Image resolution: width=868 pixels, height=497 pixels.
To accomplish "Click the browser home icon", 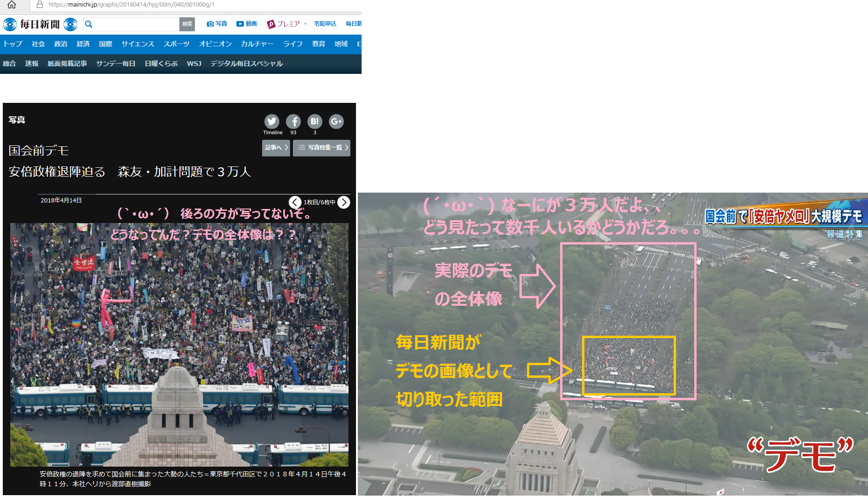I will 12,5.
